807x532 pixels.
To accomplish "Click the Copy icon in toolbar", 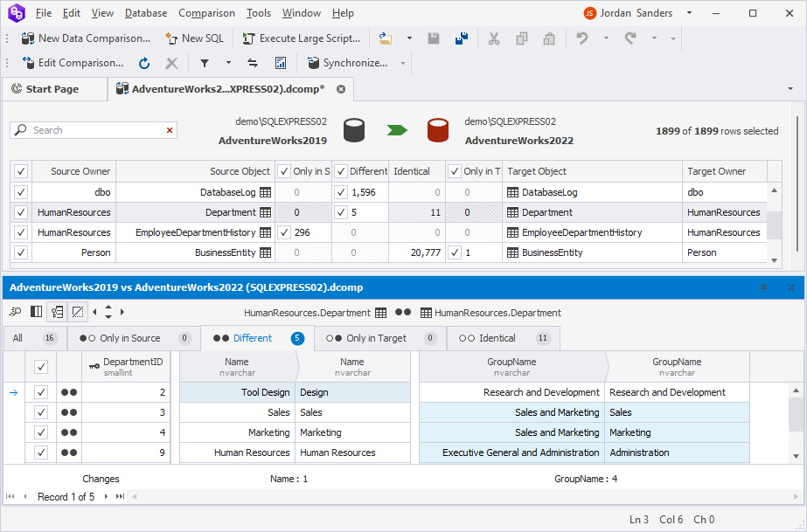I will (x=522, y=38).
